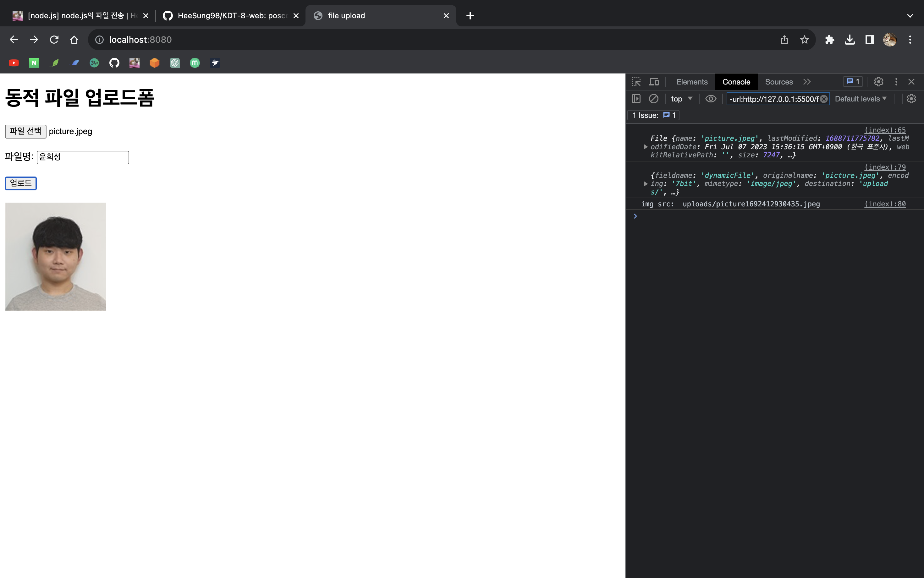The image size is (924, 578).
Task: Clear the console with the ban icon
Action: click(654, 99)
